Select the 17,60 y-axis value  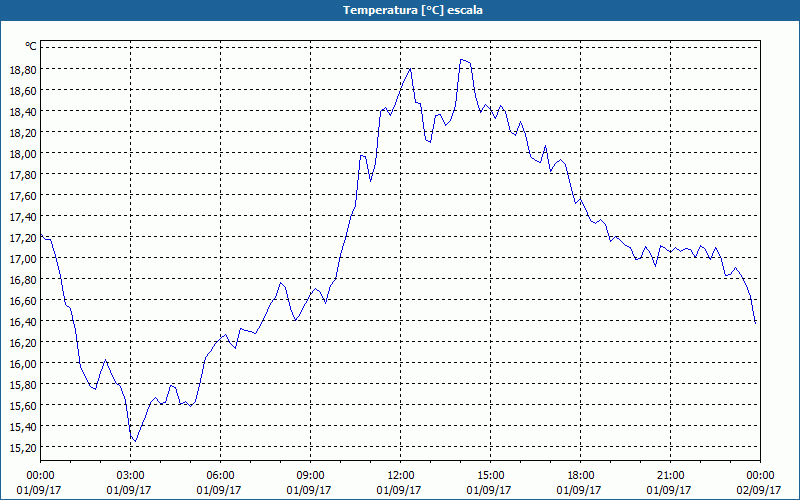click(23, 195)
